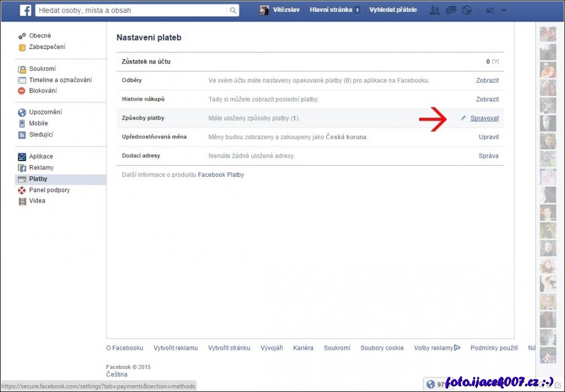This screenshot has width=565, height=392.
Task: Click Zobrazit in the Odběry row
Action: pos(487,81)
